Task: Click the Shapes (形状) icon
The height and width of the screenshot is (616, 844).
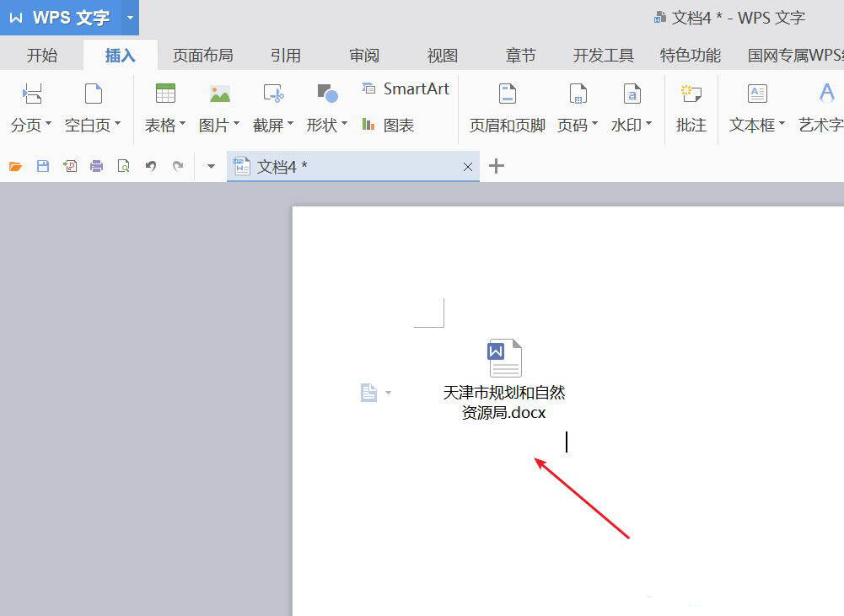Action: 327,94
